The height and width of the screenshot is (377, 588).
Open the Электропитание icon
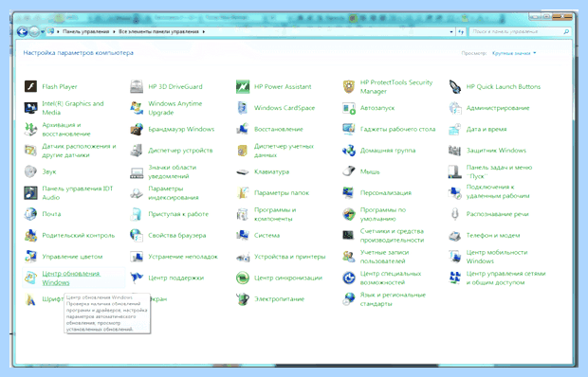243,299
